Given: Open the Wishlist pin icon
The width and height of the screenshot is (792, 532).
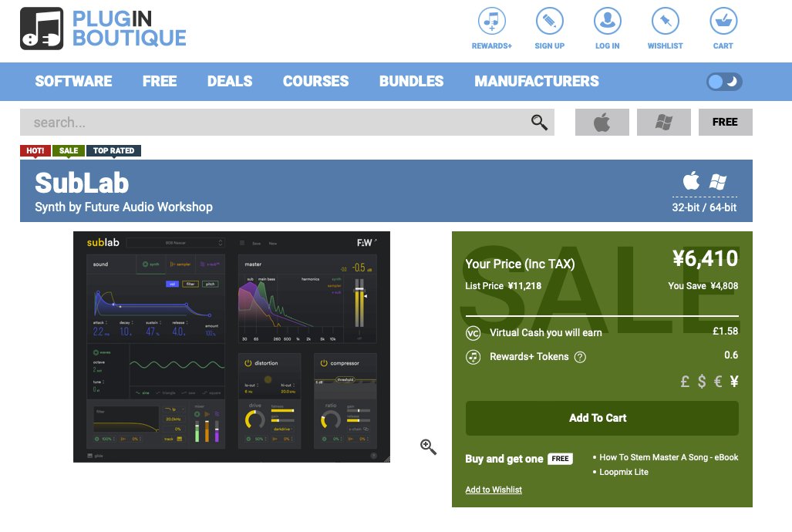Looking at the screenshot, I should (x=666, y=21).
